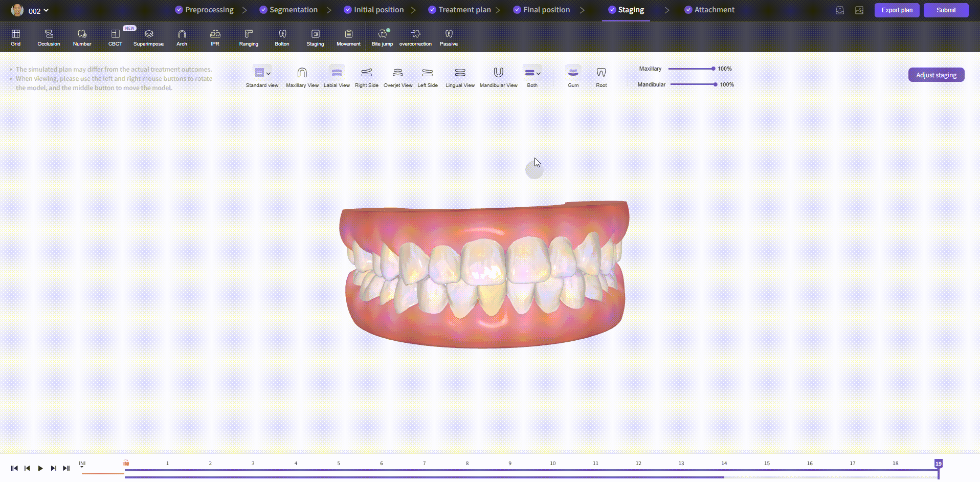
Task: Click the Adjust staging button
Action: 936,75
